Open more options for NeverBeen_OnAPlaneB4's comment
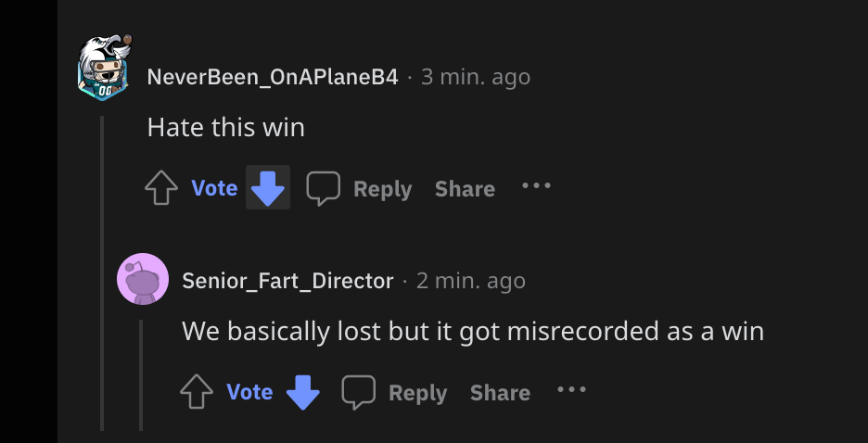868x443 pixels. click(x=536, y=186)
